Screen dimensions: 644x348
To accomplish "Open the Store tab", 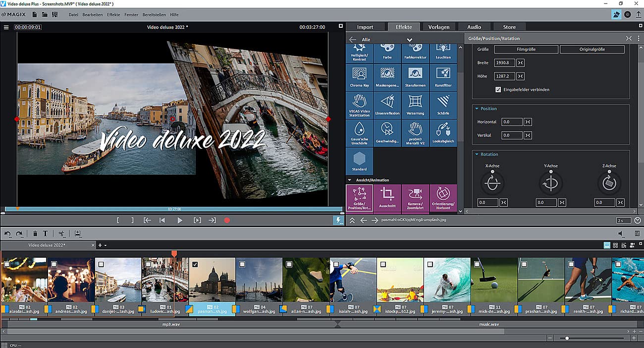I will (509, 27).
